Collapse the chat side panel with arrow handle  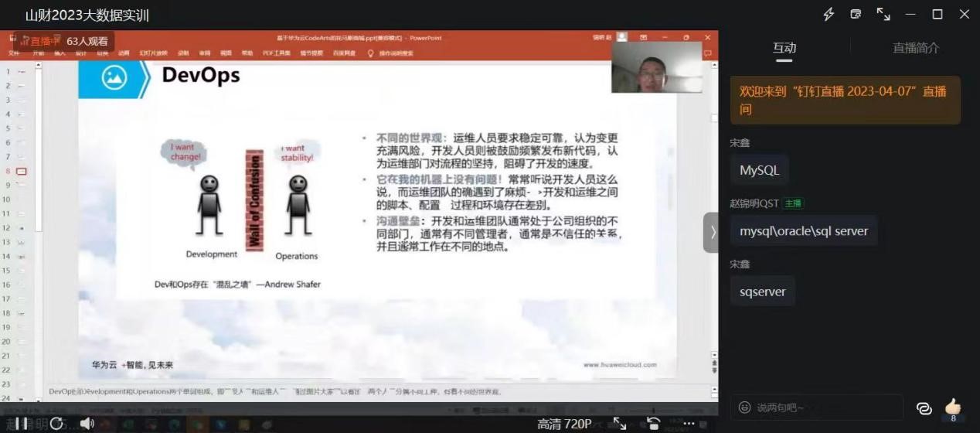tap(712, 232)
